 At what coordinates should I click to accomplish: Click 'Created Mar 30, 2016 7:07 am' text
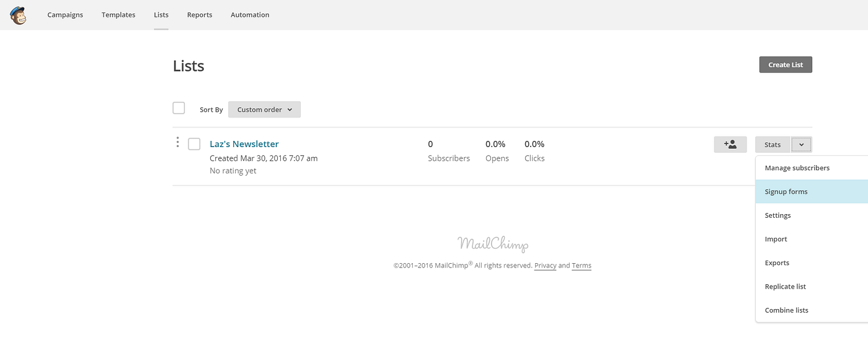tap(263, 158)
